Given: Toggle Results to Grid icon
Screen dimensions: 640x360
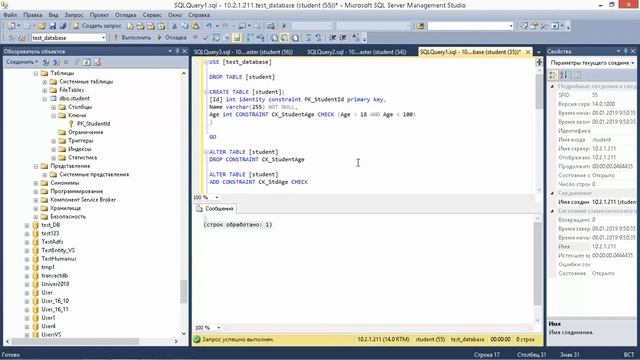Looking at the screenshot, I should (284, 38).
